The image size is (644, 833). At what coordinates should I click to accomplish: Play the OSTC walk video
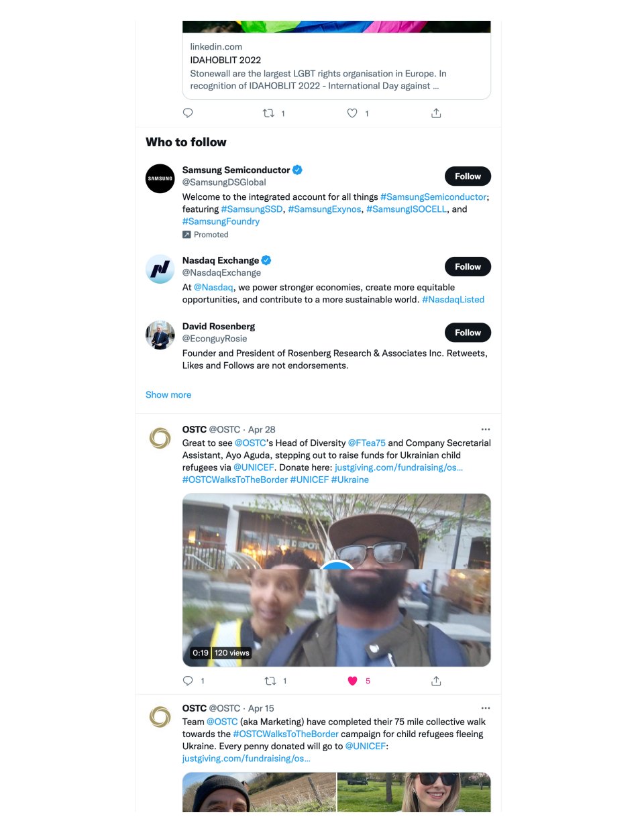[x=336, y=579]
